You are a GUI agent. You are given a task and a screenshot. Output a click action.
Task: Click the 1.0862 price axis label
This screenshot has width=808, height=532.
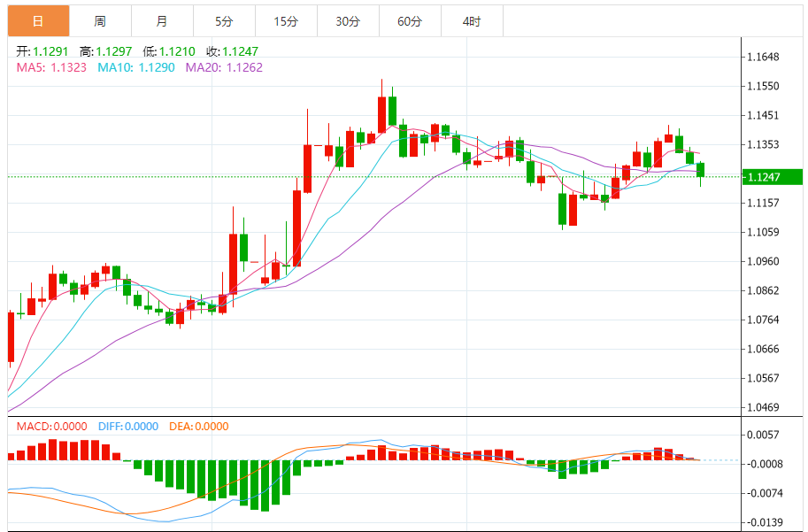click(x=763, y=290)
